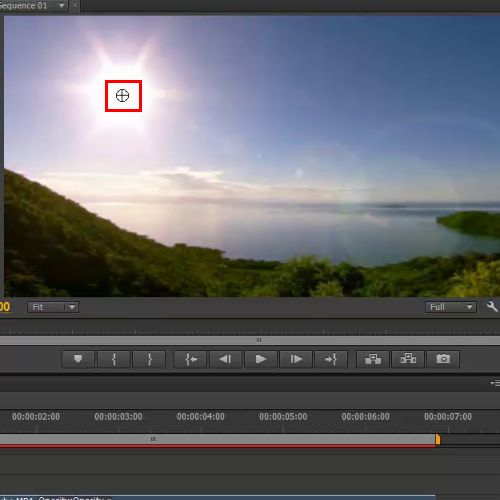This screenshot has height=500, width=500.
Task: Open the Full playback resolution dropdown
Action: (451, 307)
